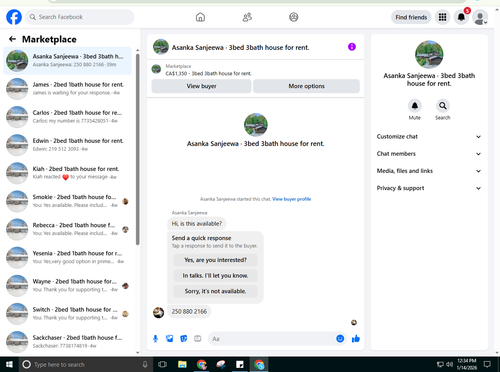Open the emoji picker in message box
This screenshot has height=372, width=500.
(x=340, y=339)
